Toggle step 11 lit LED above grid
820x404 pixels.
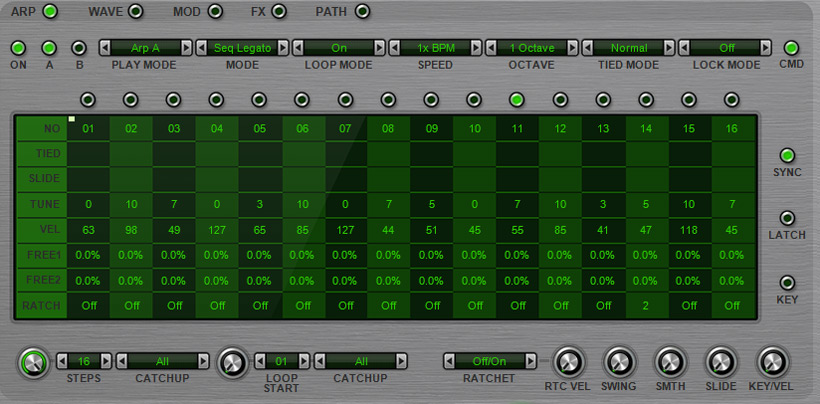[x=517, y=99]
